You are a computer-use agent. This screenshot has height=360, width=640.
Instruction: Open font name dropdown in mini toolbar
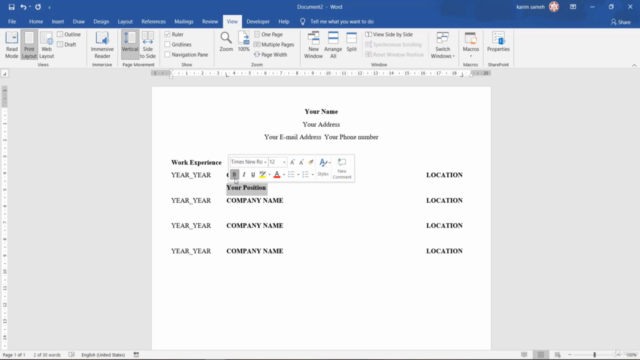(x=265, y=162)
